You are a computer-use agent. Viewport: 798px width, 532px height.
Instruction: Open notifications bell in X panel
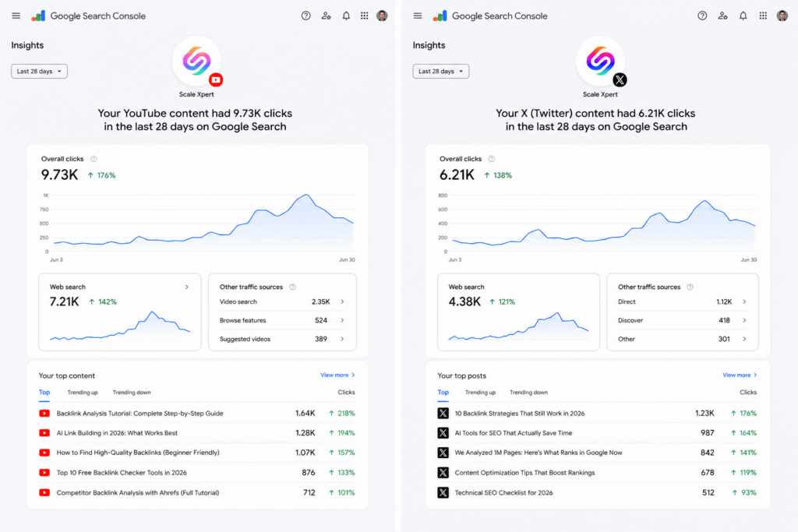coord(743,16)
